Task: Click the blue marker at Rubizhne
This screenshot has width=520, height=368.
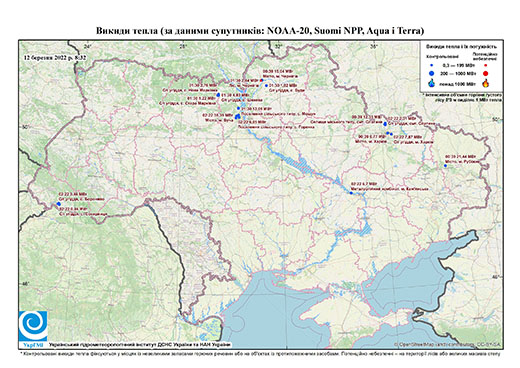Action: click(x=446, y=166)
